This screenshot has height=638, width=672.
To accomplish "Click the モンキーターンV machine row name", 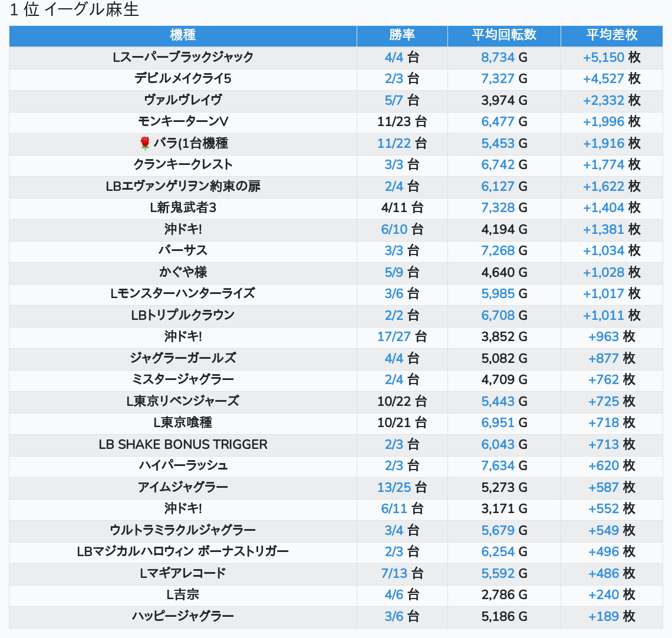I will tap(183, 121).
